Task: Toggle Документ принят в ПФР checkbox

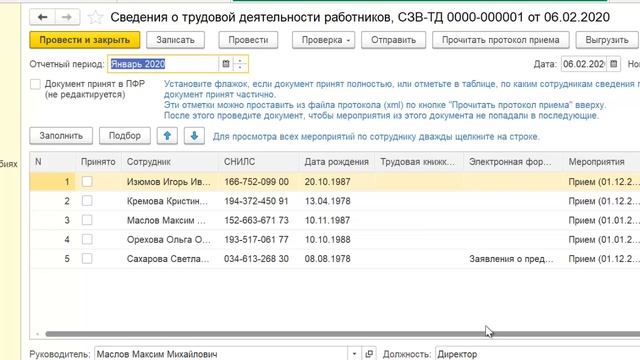Action: pyautogui.click(x=36, y=84)
